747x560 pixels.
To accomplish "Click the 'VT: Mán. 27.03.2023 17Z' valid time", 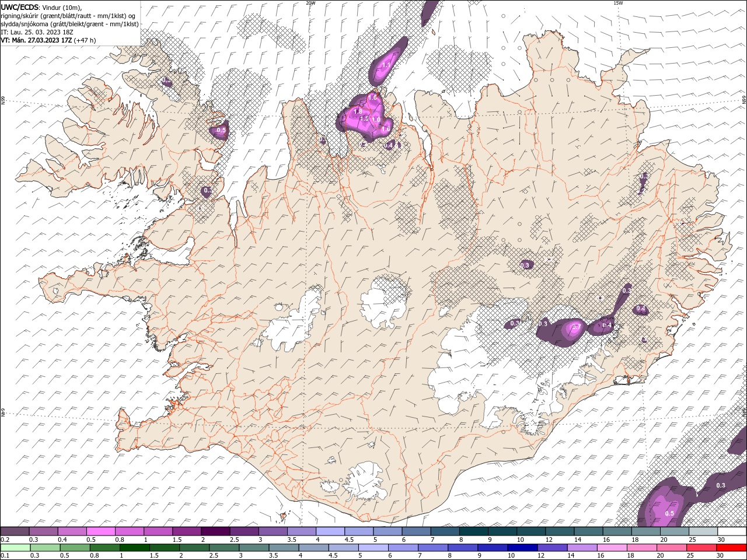I will [36, 40].
